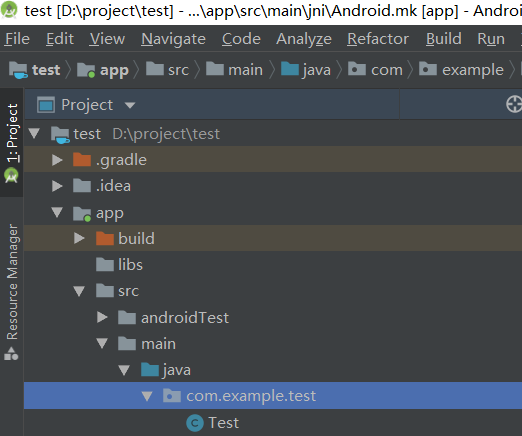Select the .gradle row in tree
Screen dimensions: 522x436
click(x=273, y=160)
